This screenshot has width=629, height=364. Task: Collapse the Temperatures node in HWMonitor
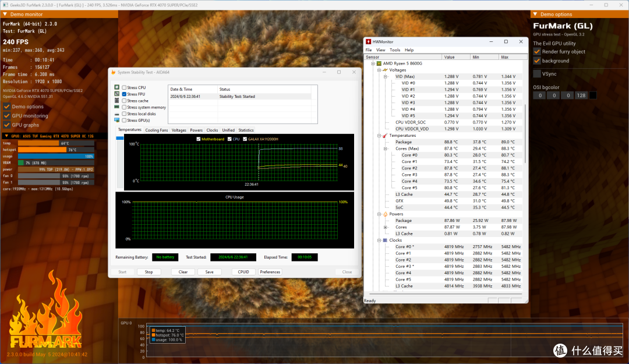tap(379, 135)
